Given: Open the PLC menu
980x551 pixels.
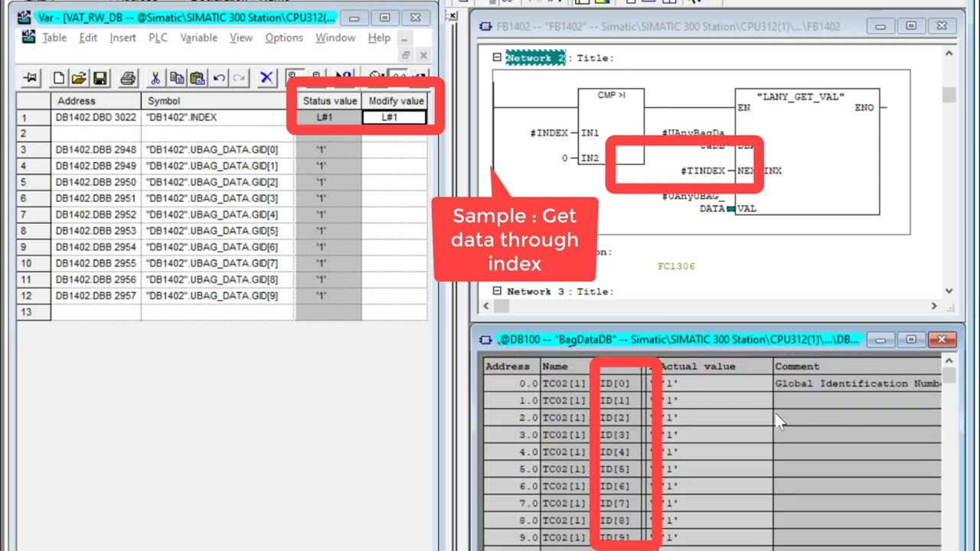Looking at the screenshot, I should [x=158, y=37].
